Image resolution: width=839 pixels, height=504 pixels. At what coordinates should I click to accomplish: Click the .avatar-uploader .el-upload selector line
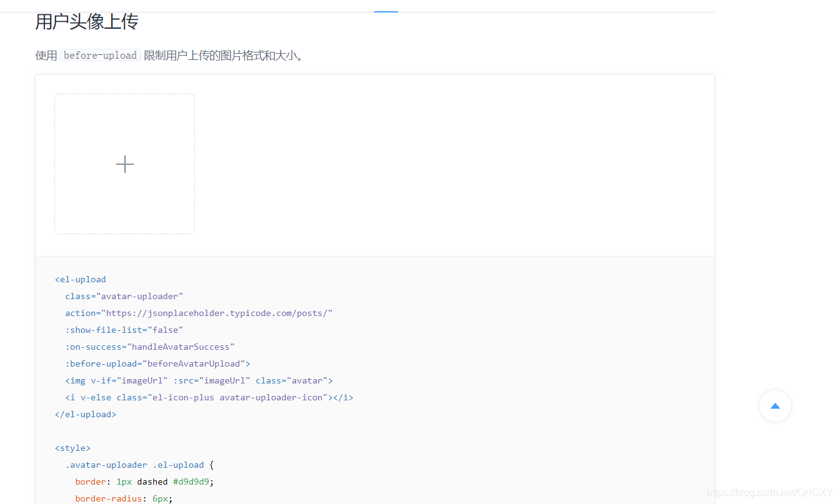(x=139, y=465)
